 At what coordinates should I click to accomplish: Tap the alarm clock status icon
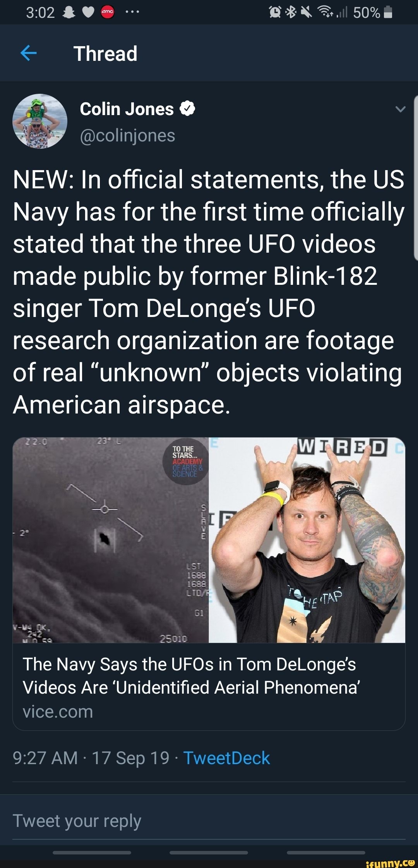275,13
